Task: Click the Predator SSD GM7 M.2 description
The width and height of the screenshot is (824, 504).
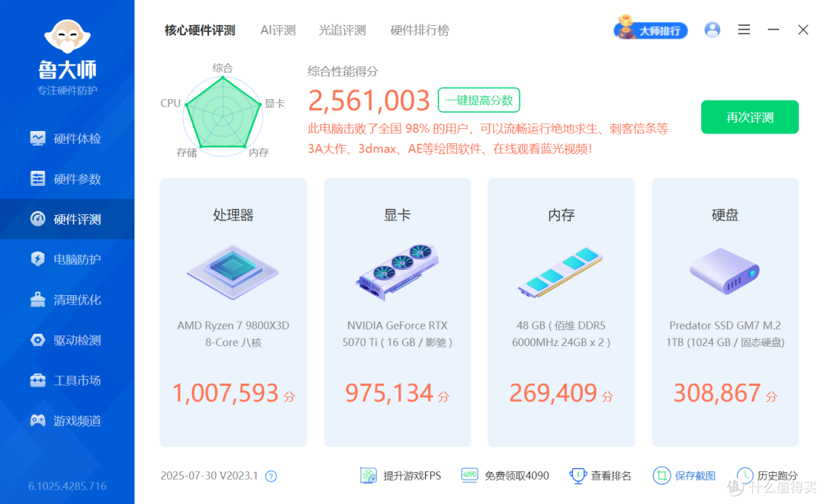Action: [725, 334]
